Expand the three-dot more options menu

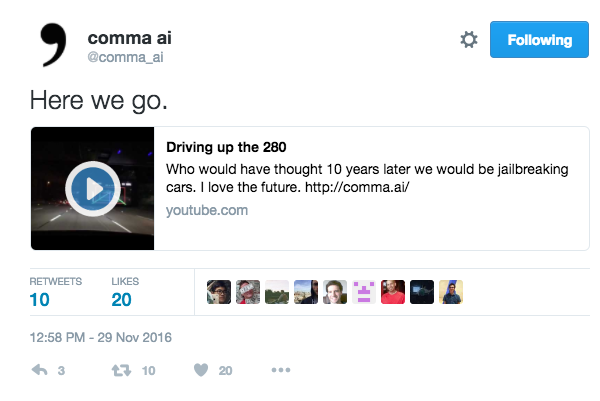(x=280, y=370)
